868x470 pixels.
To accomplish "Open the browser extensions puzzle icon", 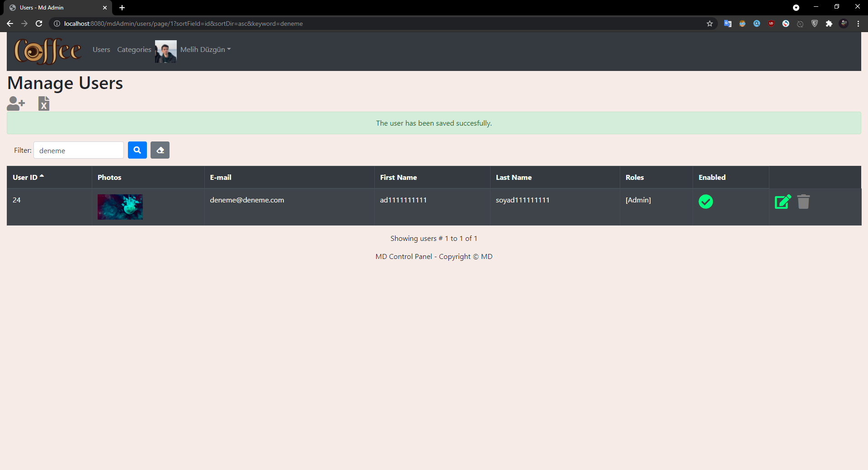I will (x=829, y=23).
